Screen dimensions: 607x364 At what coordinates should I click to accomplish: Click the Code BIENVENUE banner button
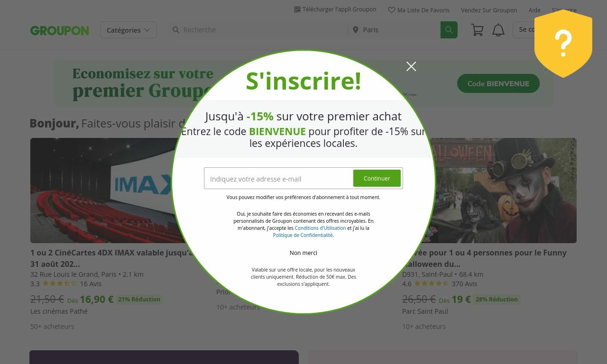[498, 83]
